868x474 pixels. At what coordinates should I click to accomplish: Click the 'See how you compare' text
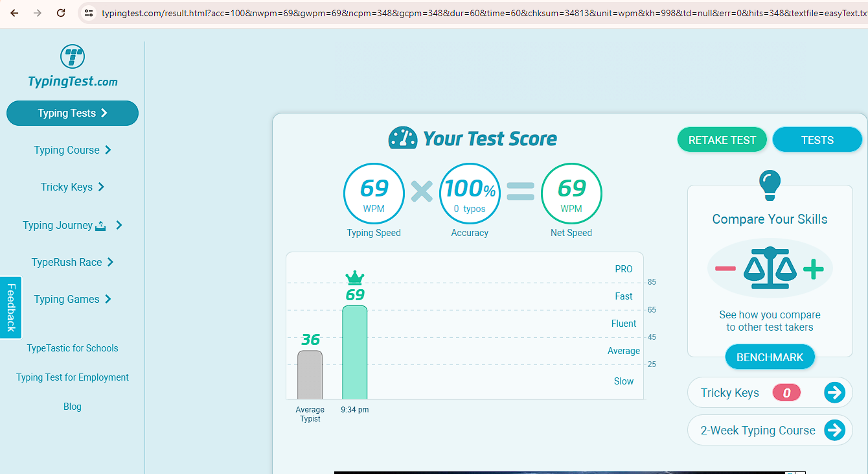pos(770,315)
